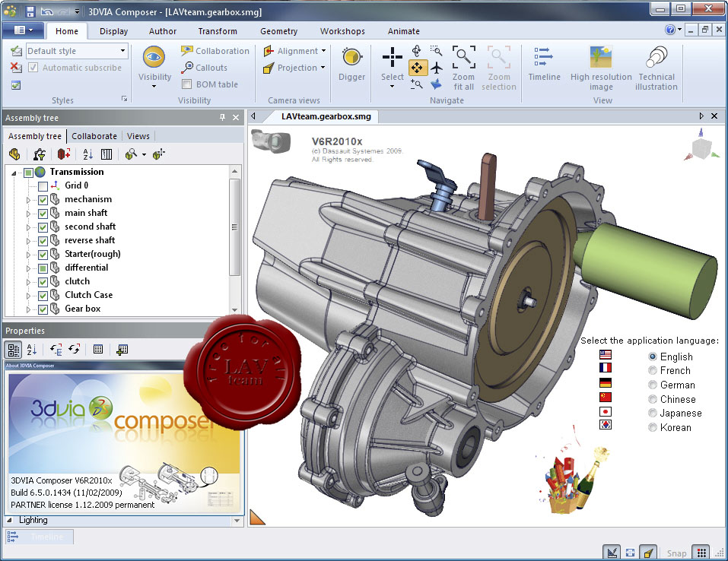Open the Workshops ribbon tab
The width and height of the screenshot is (728, 561).
(342, 31)
